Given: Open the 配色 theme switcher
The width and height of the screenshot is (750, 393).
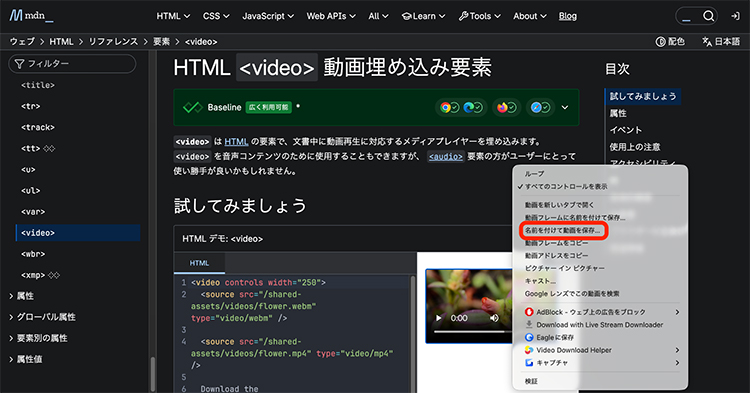Looking at the screenshot, I should tap(670, 42).
